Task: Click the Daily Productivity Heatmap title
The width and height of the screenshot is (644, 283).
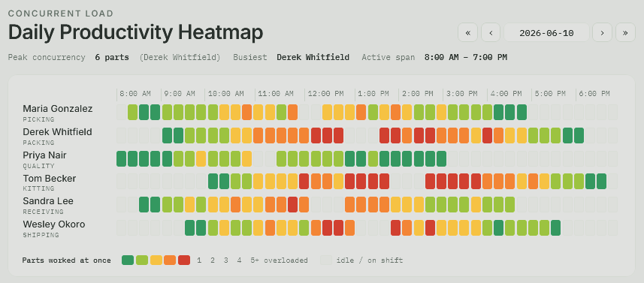Action: [x=135, y=32]
